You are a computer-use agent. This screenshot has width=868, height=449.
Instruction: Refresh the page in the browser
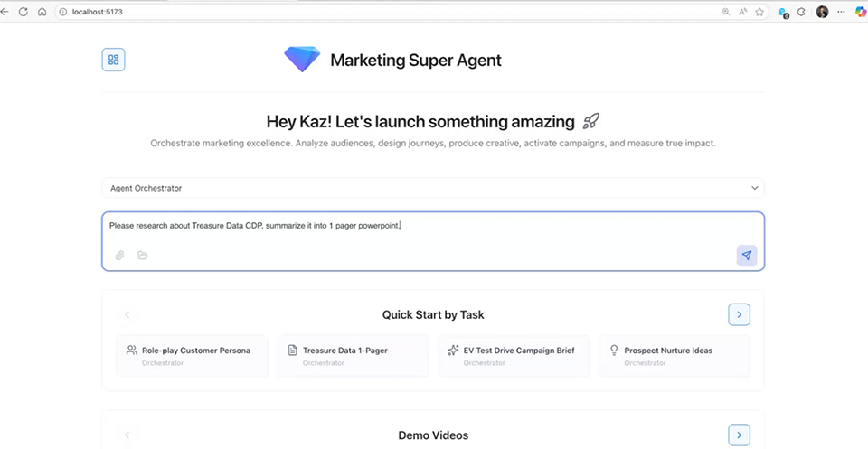click(24, 12)
